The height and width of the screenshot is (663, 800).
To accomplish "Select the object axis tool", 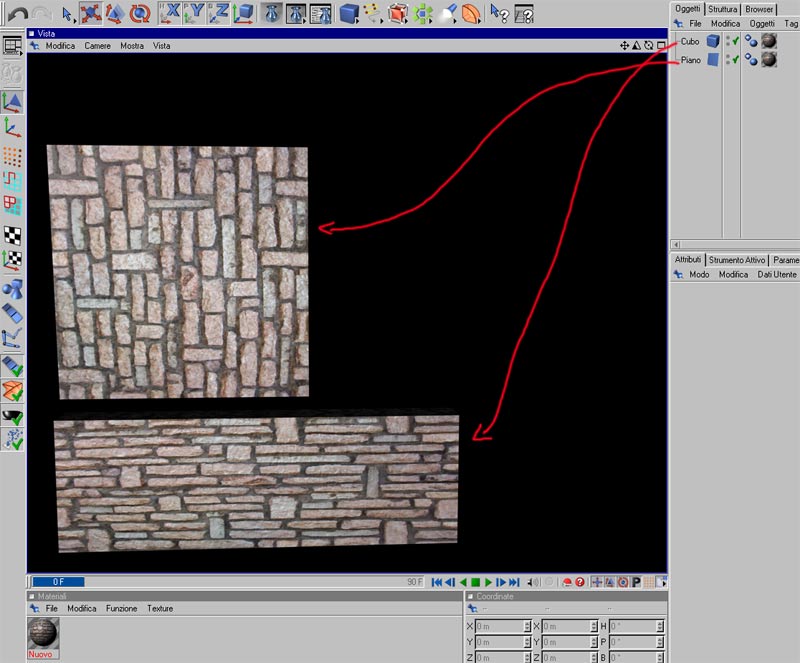I will point(12,128).
